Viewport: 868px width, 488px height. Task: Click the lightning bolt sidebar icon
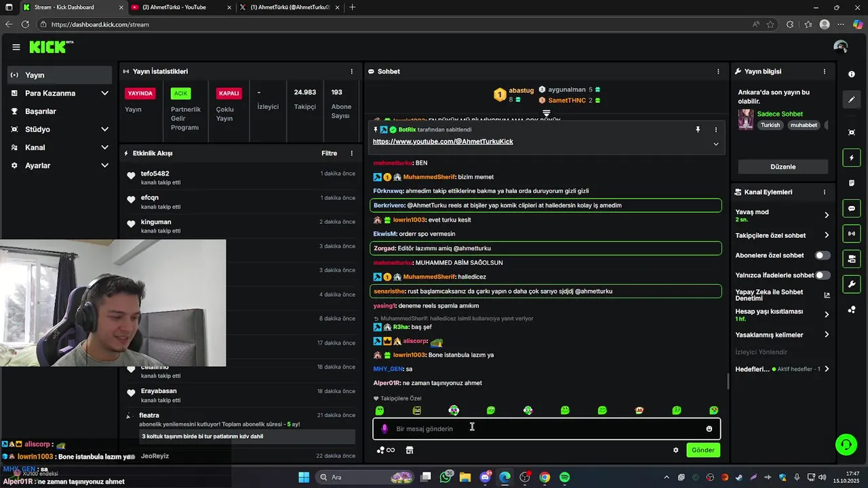point(852,158)
